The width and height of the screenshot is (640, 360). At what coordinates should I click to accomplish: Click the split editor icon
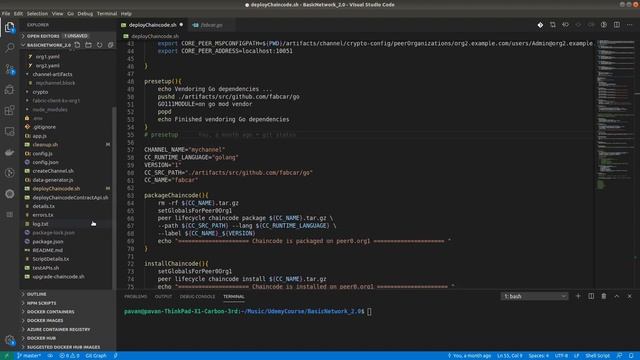coord(617,25)
